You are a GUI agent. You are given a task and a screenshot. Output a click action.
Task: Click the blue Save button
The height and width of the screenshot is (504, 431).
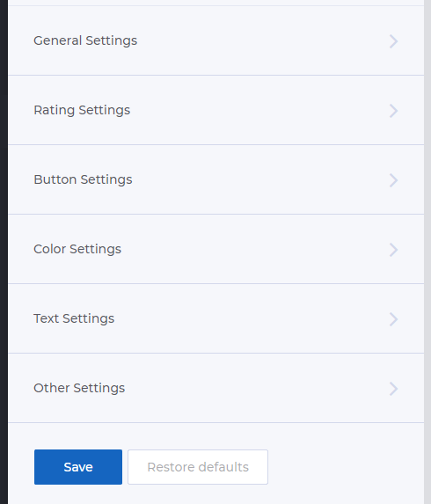click(78, 467)
